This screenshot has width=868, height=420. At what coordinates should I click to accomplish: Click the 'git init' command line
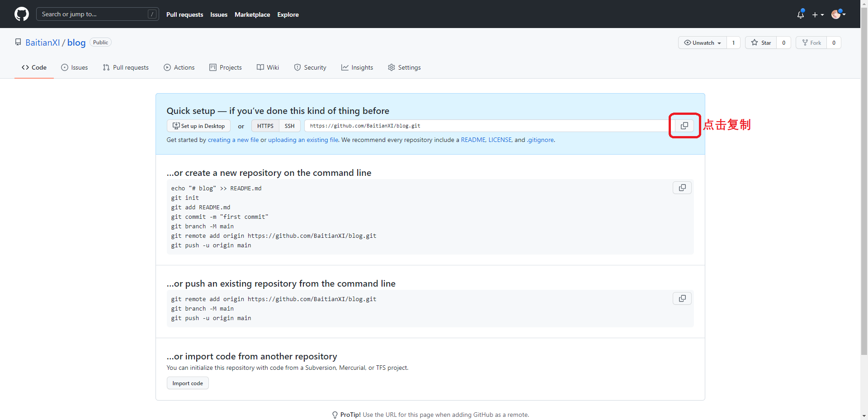tap(185, 198)
